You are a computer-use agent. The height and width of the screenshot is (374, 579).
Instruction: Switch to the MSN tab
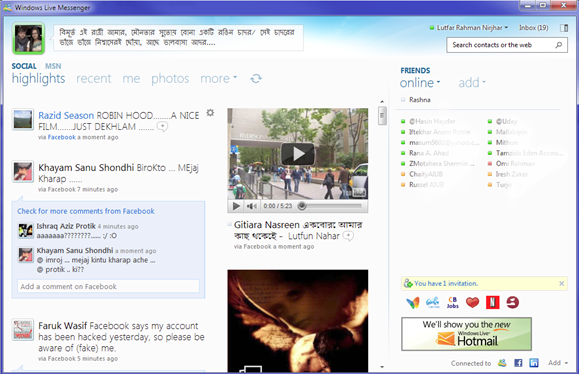point(53,66)
